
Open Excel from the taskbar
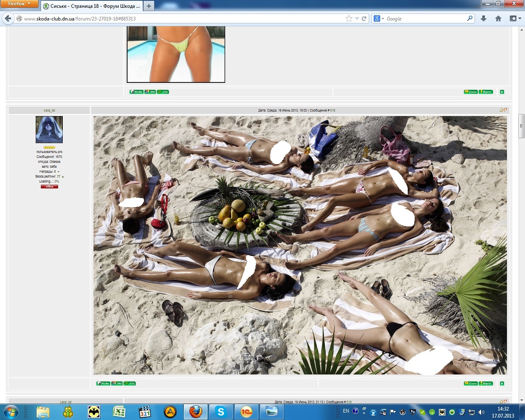tap(119, 412)
